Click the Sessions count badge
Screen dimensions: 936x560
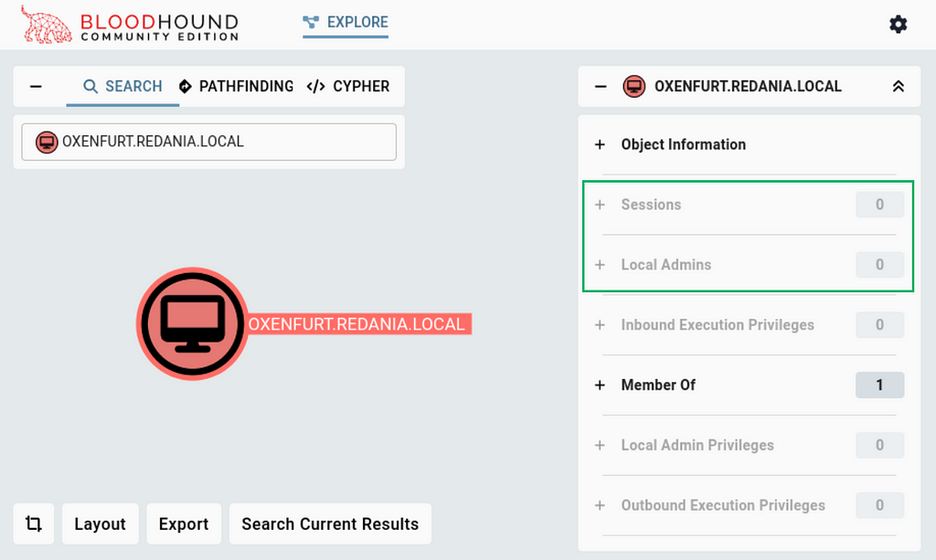(879, 205)
